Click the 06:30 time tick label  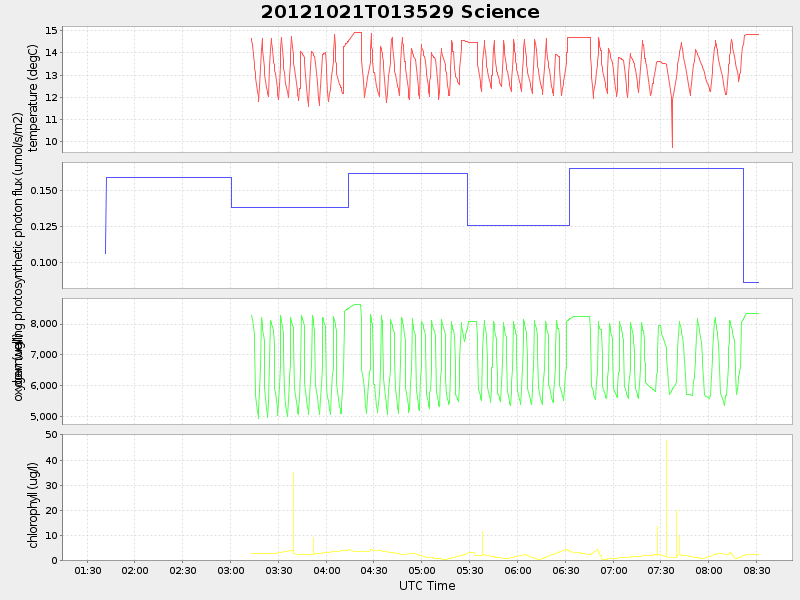pos(565,570)
